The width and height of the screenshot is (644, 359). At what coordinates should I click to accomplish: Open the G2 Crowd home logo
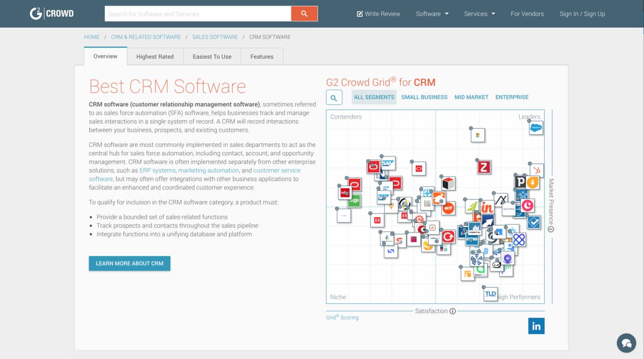(x=51, y=14)
